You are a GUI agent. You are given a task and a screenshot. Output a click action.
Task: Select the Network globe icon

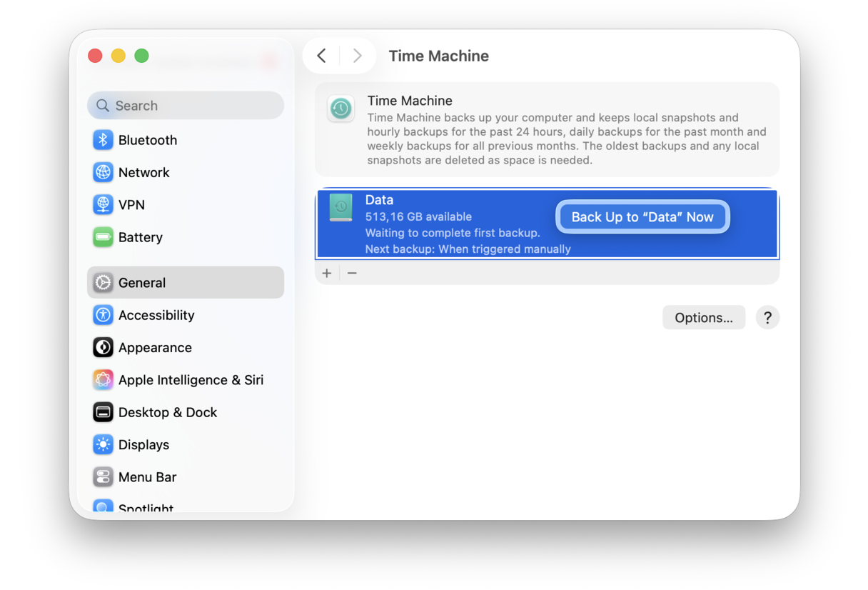coord(103,172)
